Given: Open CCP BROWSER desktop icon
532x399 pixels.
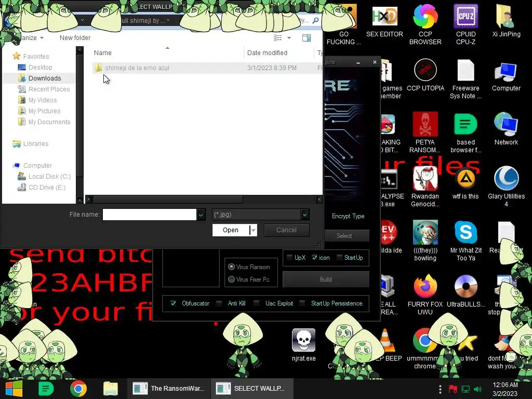Looking at the screenshot, I should tap(425, 24).
